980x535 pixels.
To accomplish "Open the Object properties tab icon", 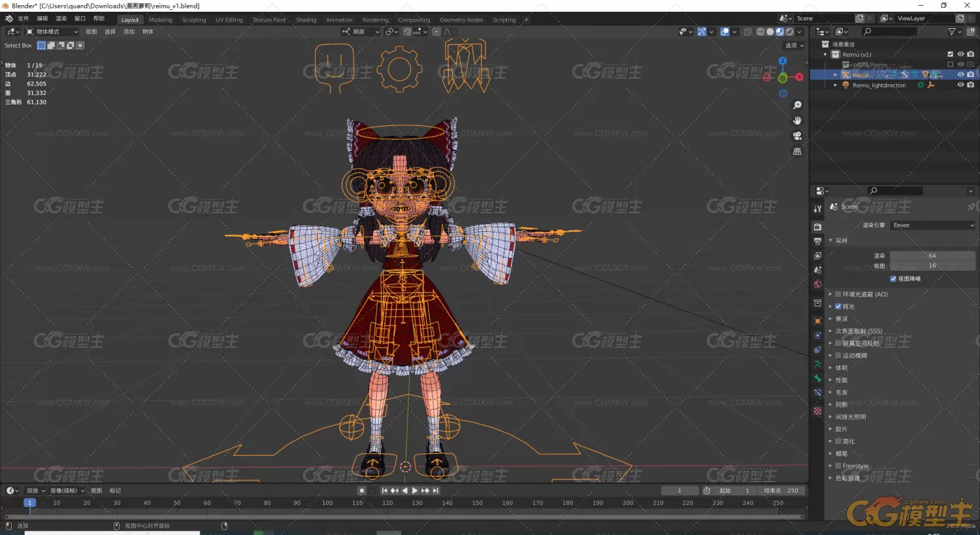I will pos(817,321).
